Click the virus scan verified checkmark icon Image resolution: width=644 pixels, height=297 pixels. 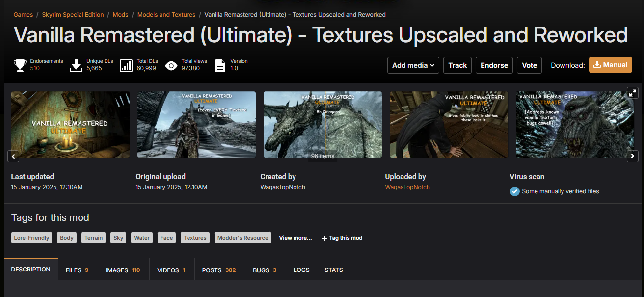[515, 191]
